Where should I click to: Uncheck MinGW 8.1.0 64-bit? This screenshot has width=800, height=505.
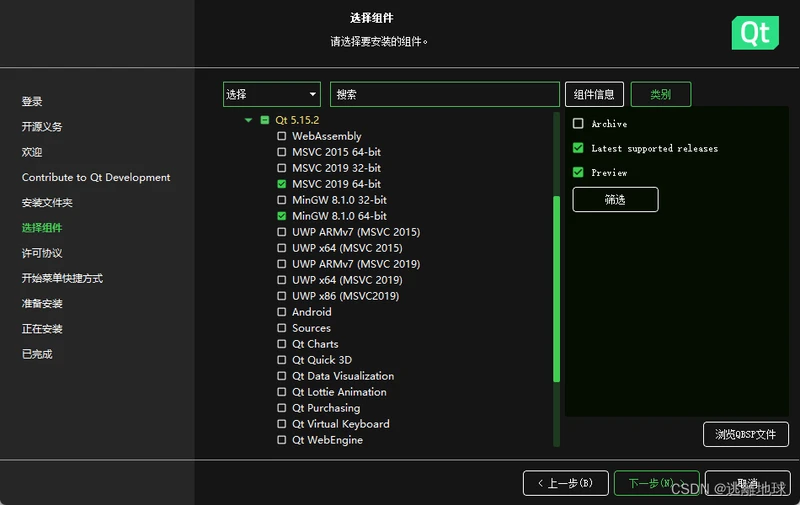(282, 216)
